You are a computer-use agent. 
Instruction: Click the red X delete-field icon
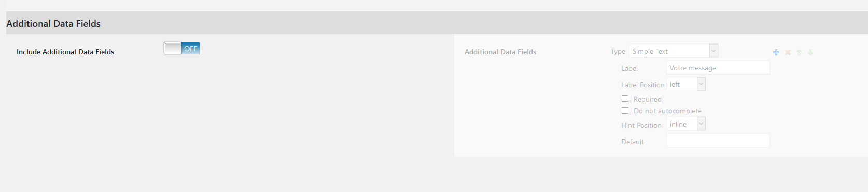click(788, 52)
